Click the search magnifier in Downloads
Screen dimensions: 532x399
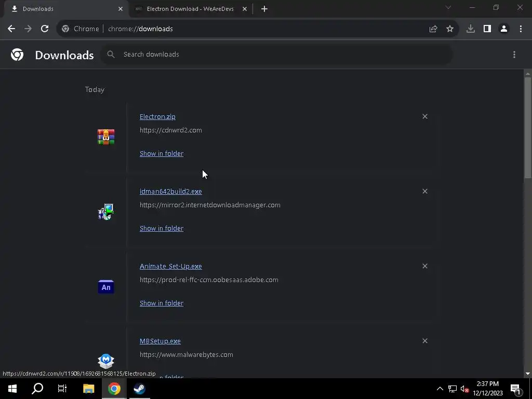(x=111, y=54)
